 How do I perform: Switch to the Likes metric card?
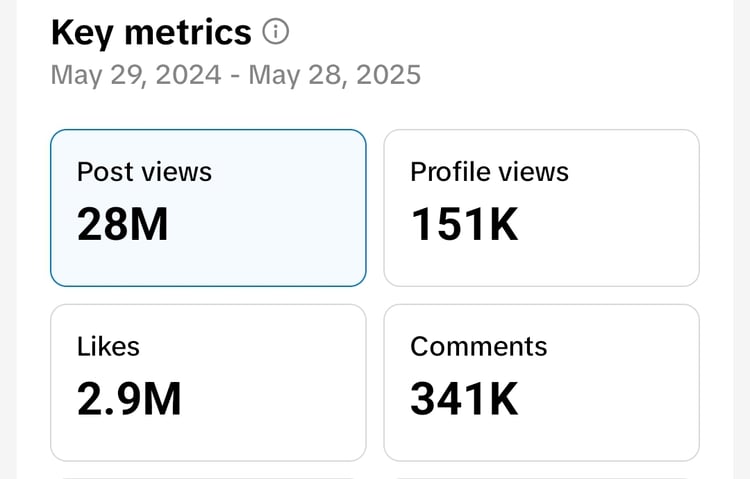point(208,382)
